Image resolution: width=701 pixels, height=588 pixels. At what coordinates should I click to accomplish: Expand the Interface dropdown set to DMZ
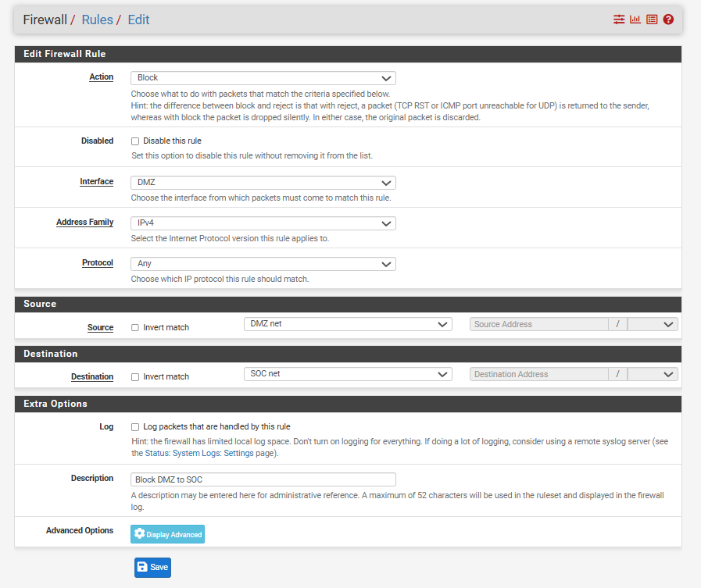pyautogui.click(x=263, y=183)
